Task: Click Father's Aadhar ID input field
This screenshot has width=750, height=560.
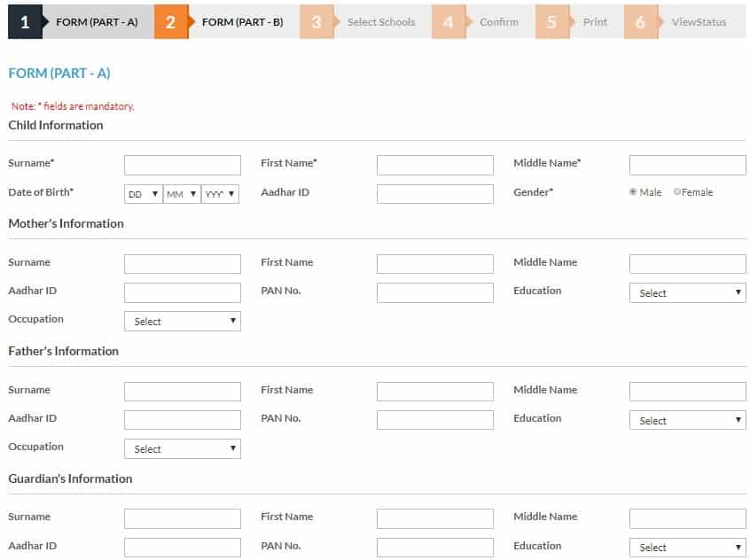Action: pyautogui.click(x=183, y=420)
